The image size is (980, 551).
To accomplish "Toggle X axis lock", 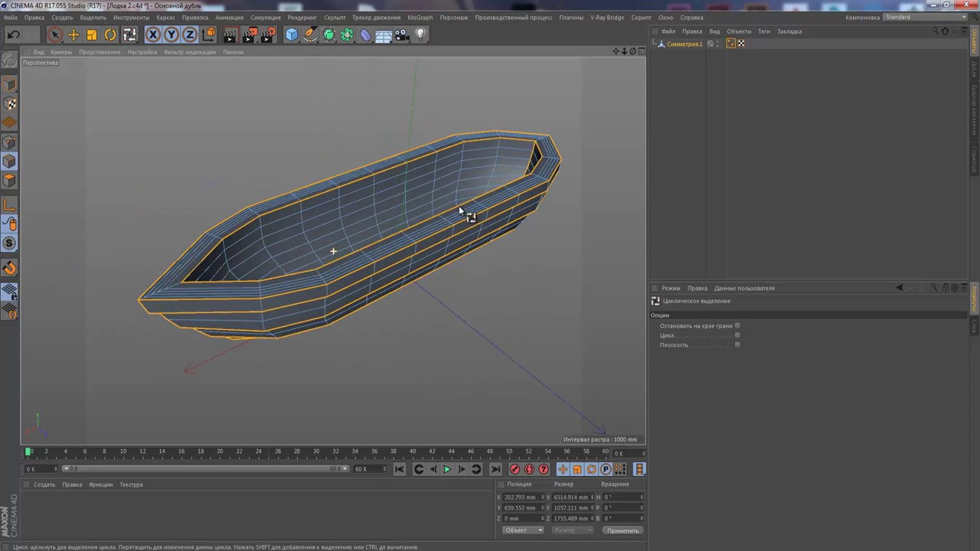I will (153, 34).
